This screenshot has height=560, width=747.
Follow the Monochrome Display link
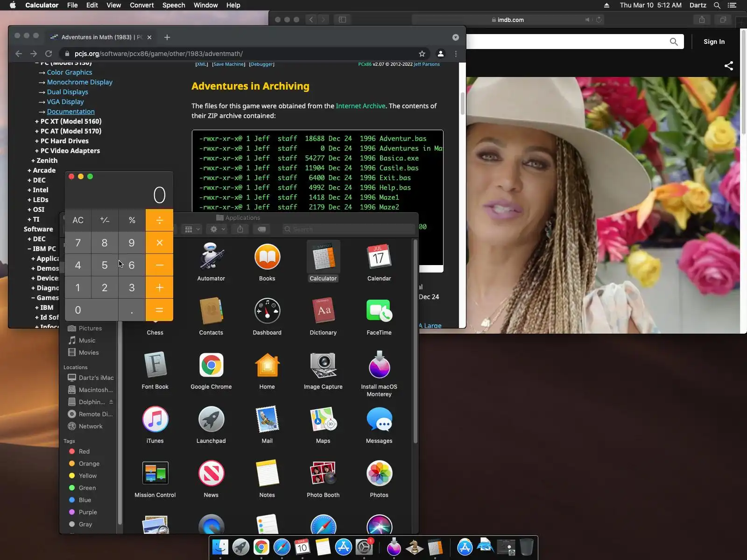click(x=80, y=82)
